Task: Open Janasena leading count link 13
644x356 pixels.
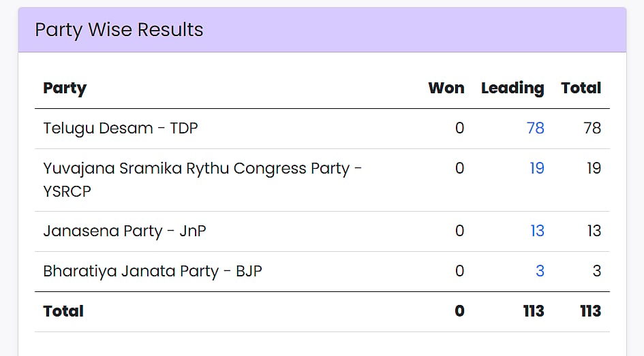Action: point(537,231)
